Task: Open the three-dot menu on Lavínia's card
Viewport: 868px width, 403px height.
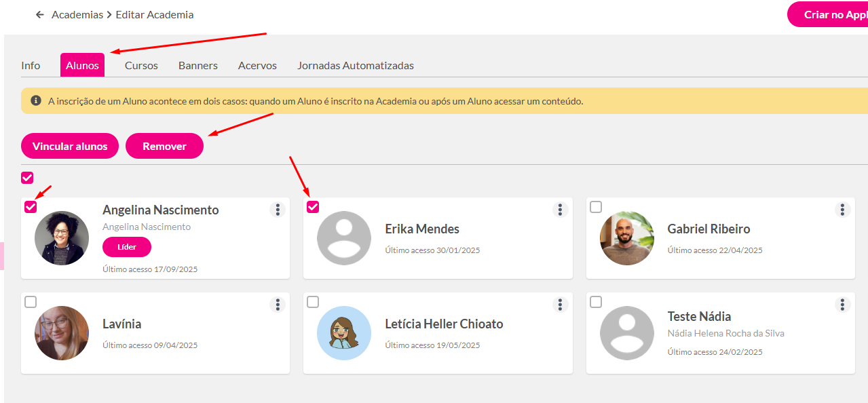Action: point(278,305)
